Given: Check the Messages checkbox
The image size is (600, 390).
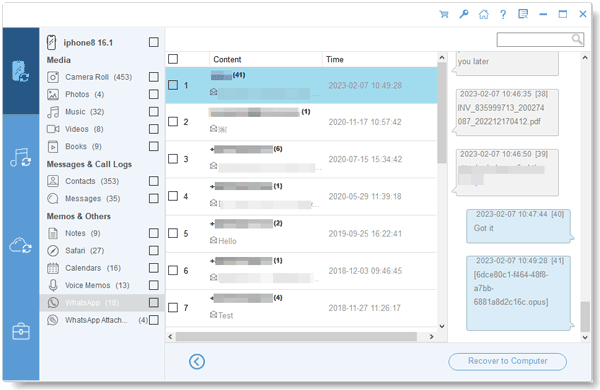Looking at the screenshot, I should coord(154,198).
